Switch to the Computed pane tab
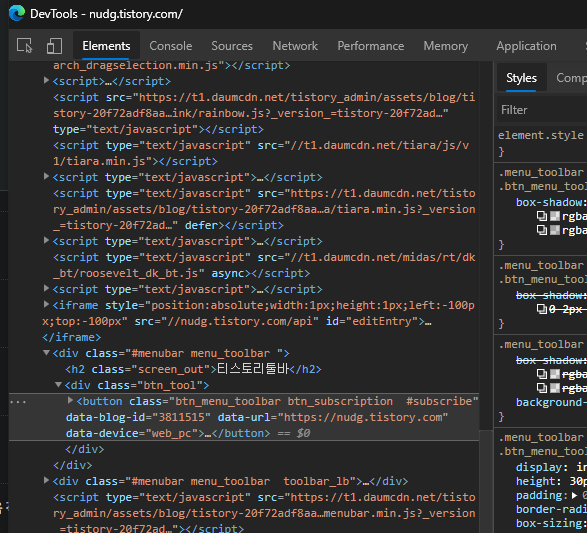Screen dimensions: 587x533 click(571, 78)
